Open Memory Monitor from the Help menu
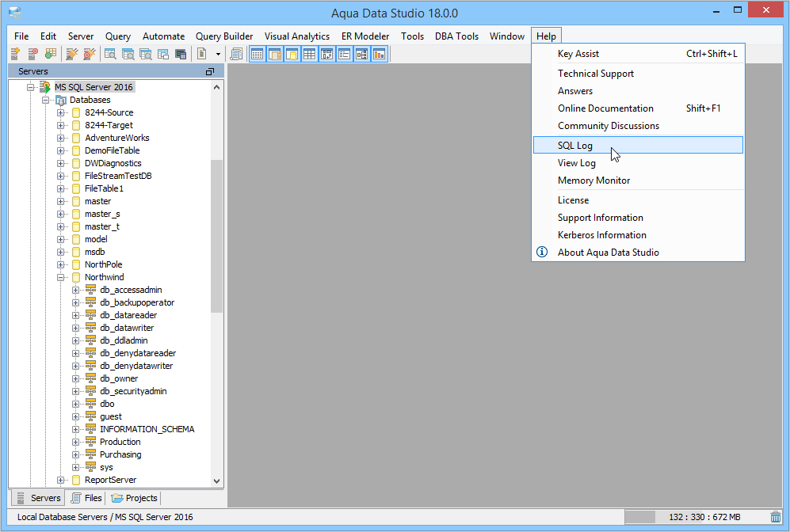The width and height of the screenshot is (790, 532). click(x=638, y=180)
